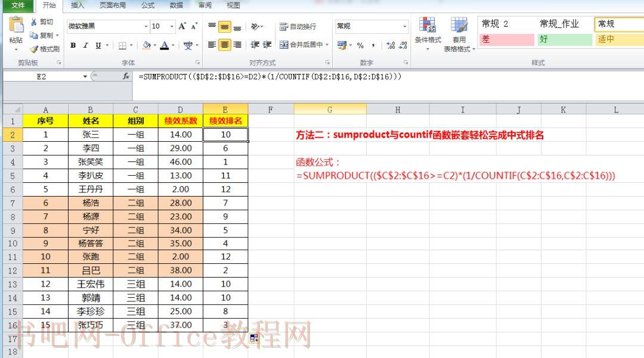Select the 绩效排名 header cell
The width and height of the screenshot is (644, 358).
tap(225, 121)
